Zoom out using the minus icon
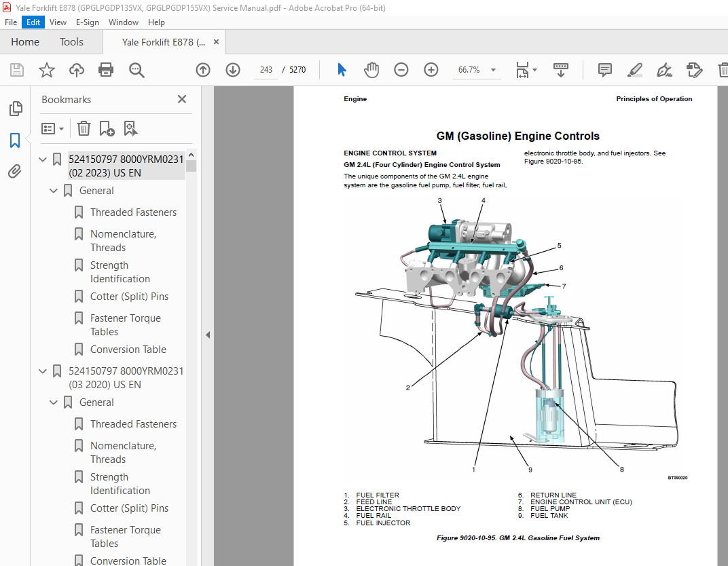The image size is (728, 566). (401, 70)
